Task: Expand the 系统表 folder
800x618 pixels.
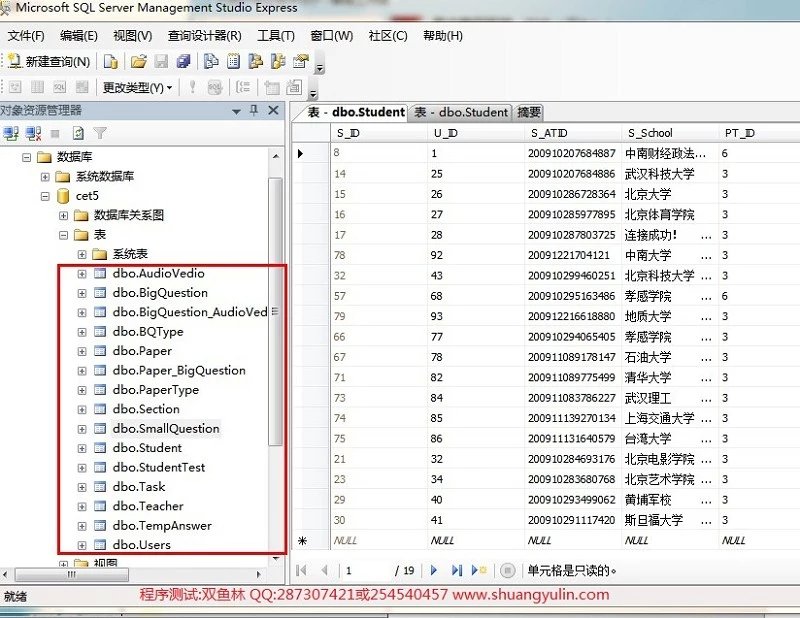Action: tap(82, 254)
